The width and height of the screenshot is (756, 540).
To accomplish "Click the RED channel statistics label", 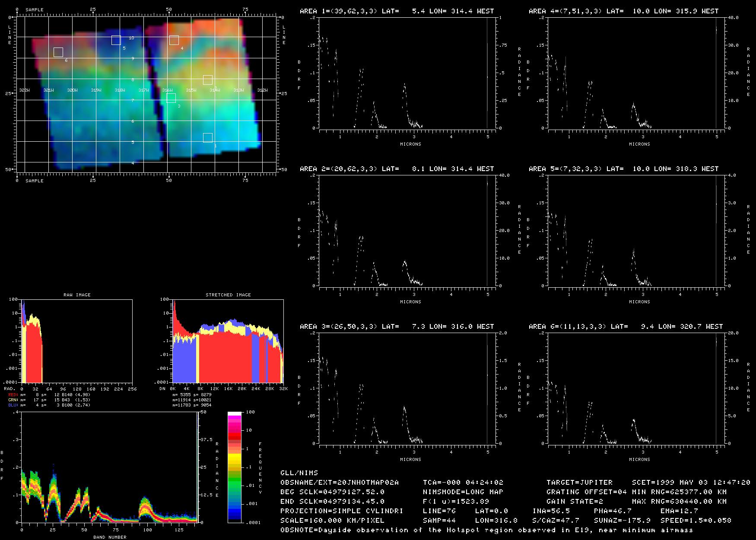I will [49, 395].
